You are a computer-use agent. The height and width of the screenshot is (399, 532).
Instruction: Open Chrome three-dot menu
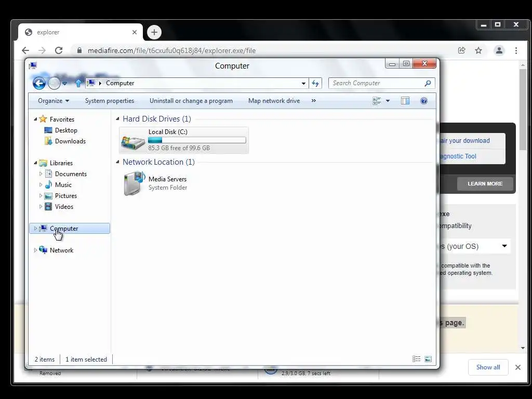(x=516, y=50)
